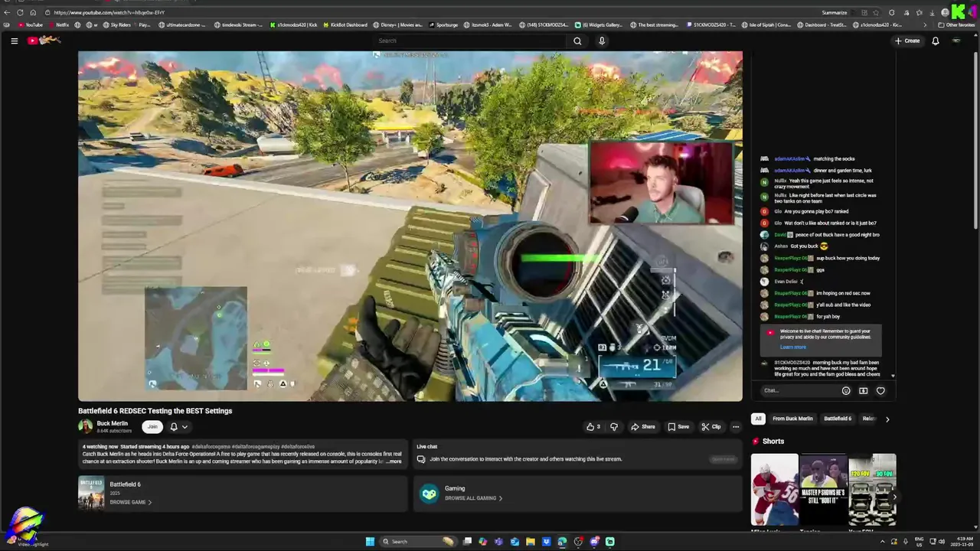Focus the live chat input field
The height and width of the screenshot is (551, 980).
point(799,390)
